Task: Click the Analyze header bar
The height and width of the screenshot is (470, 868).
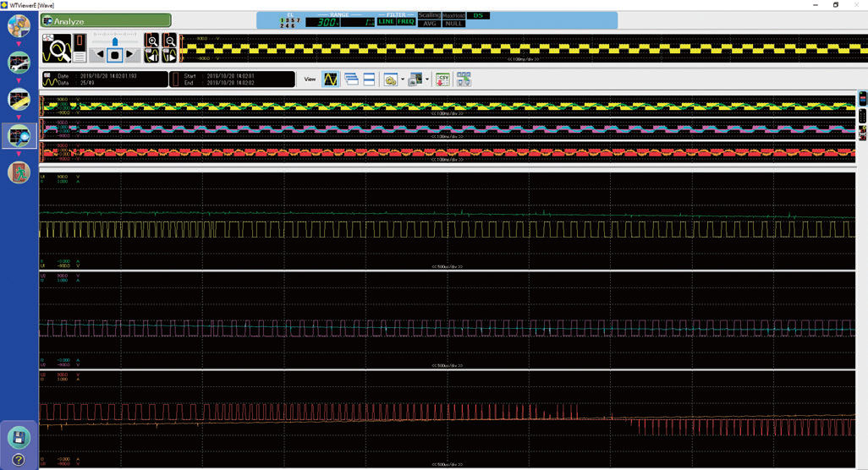Action: click(106, 21)
